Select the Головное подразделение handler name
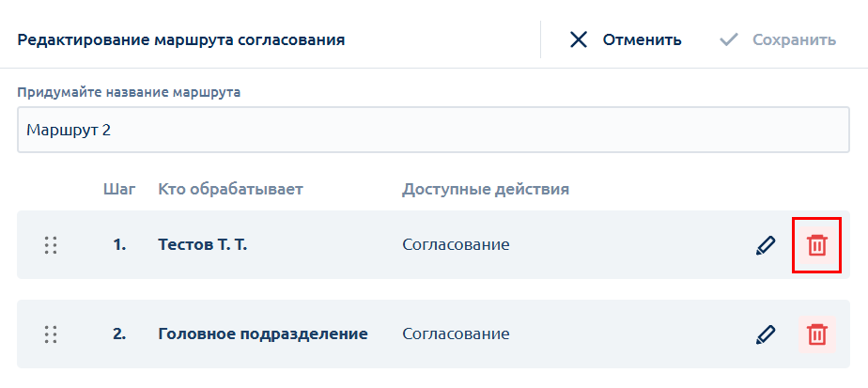Image resolution: width=868 pixels, height=388 pixels. [x=263, y=334]
